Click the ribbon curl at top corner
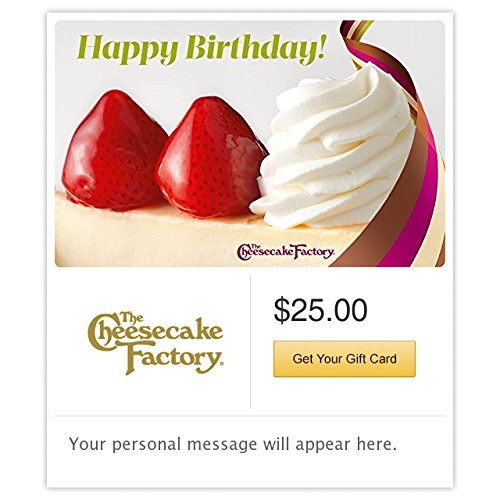Image resolution: width=500 pixels, height=500 pixels. (x=357, y=32)
